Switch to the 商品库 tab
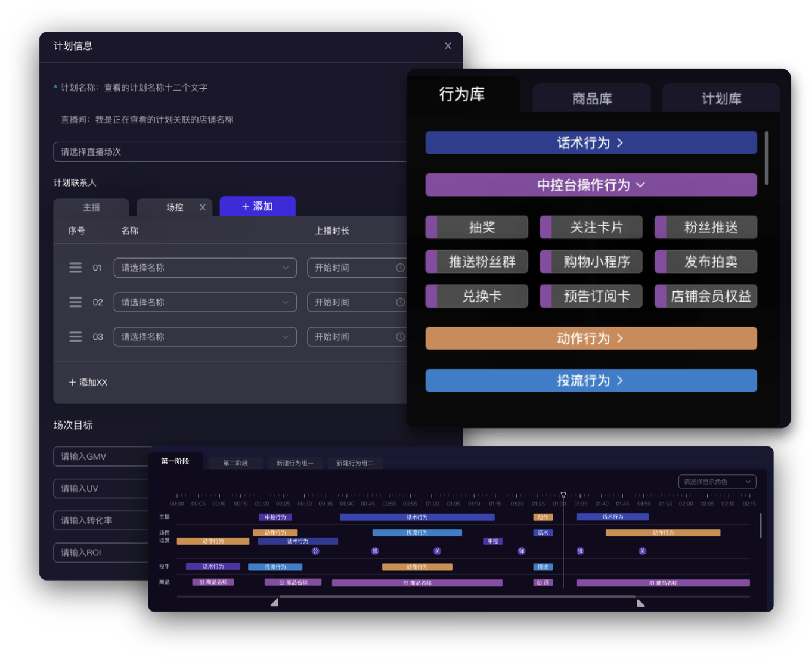Viewport: 812px width, 658px height. (x=591, y=98)
